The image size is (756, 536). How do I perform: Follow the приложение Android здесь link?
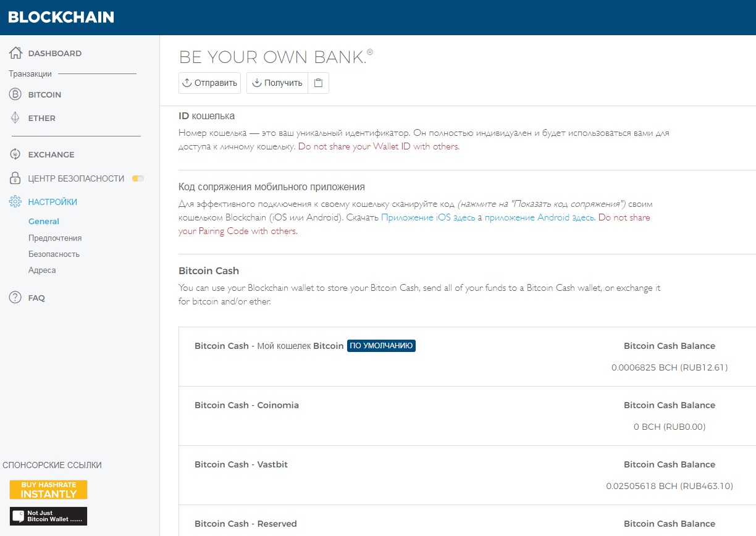coord(540,217)
